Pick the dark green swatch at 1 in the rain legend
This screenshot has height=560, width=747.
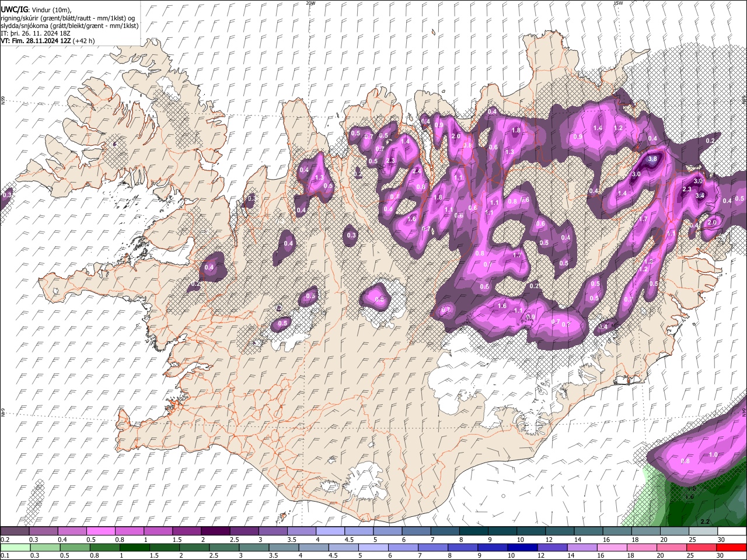134,547
